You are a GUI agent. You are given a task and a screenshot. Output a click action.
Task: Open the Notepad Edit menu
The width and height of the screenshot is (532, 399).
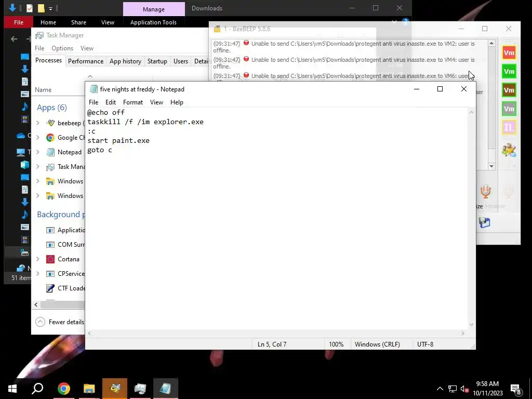click(x=111, y=102)
